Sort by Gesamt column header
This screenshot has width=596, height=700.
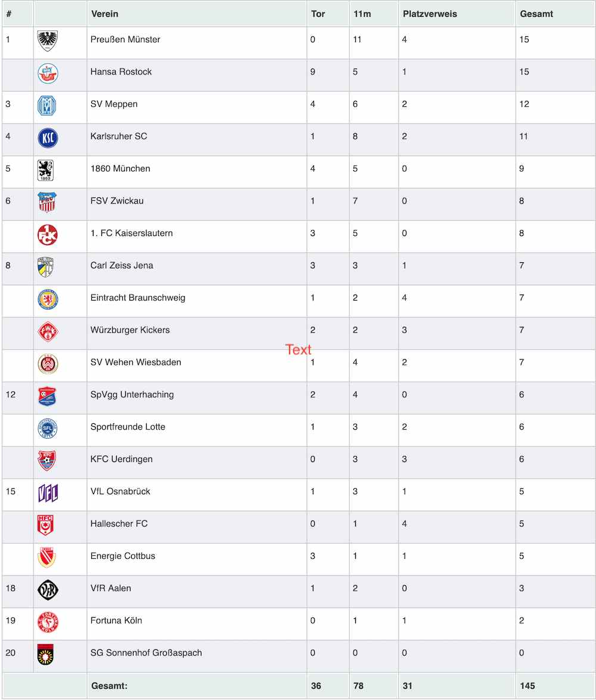536,14
